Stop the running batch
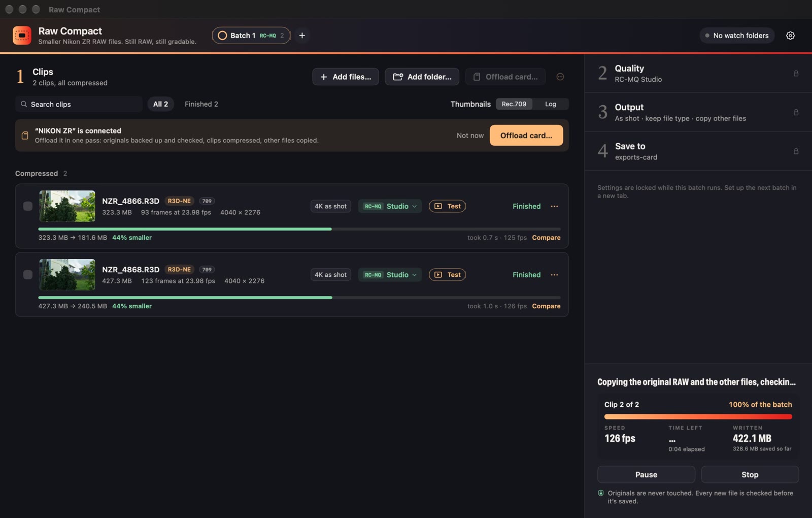The image size is (812, 518). 750,474
